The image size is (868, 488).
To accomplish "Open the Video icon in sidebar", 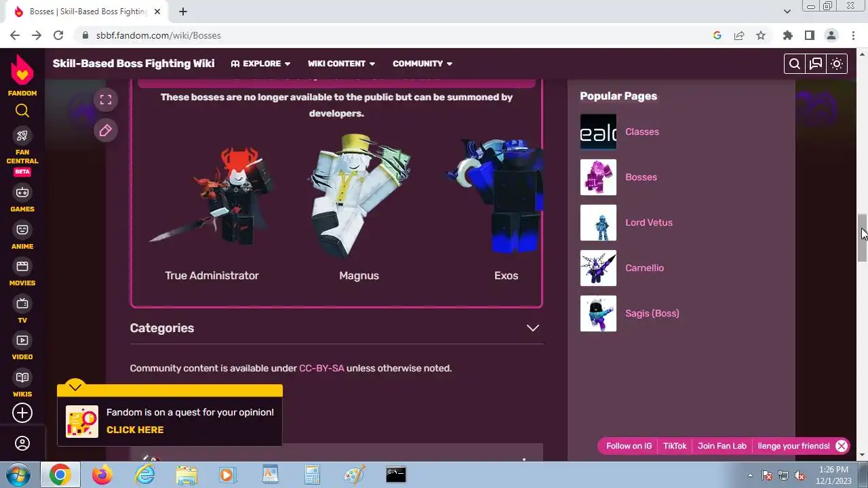I will 22,340.
